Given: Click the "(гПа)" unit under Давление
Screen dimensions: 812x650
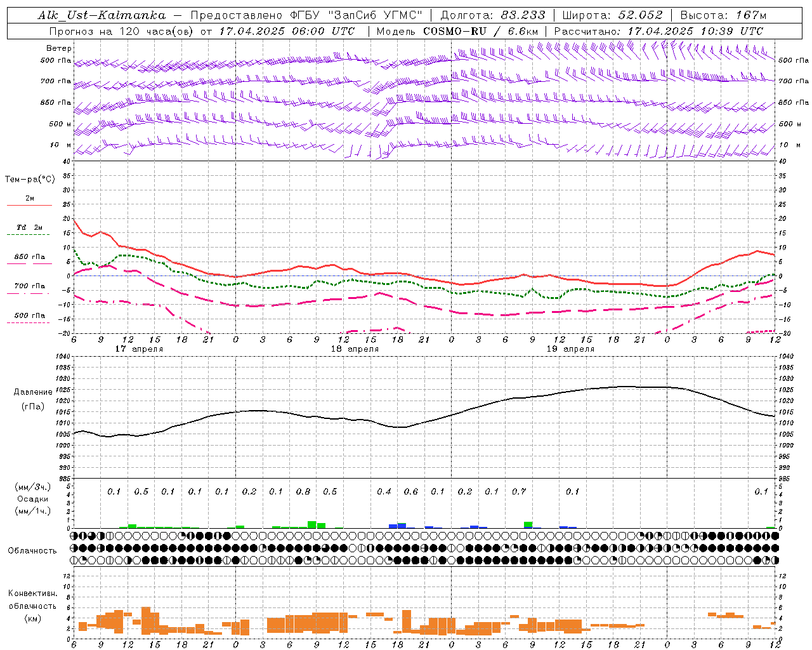Looking at the screenshot, I should (33, 406).
